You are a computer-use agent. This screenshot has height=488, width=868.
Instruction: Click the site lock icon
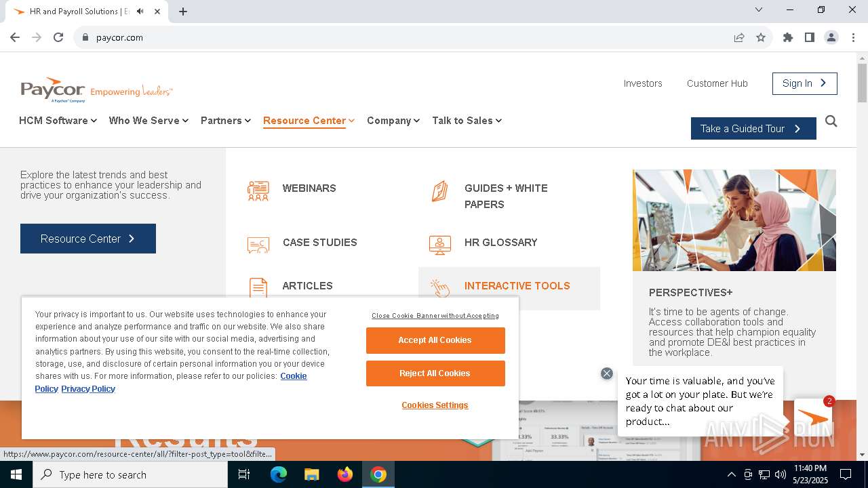tap(85, 37)
